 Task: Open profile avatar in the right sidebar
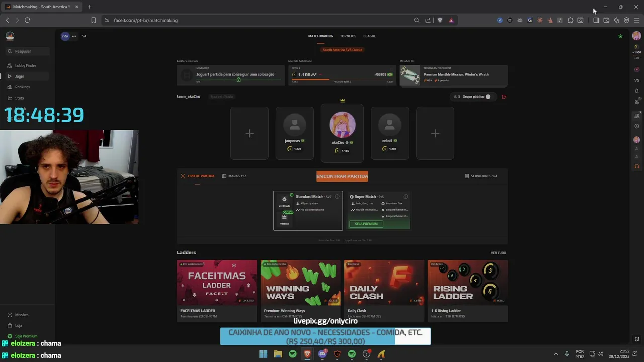click(636, 36)
